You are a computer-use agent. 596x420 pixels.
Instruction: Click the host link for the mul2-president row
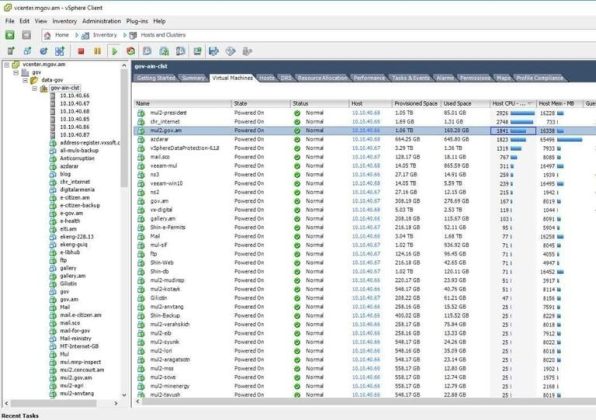366,113
